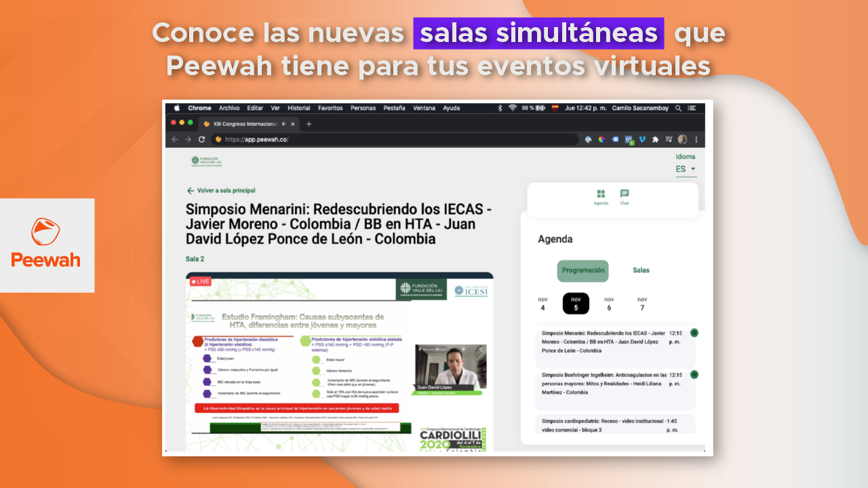Click the Peewah logo on the left

click(46, 243)
